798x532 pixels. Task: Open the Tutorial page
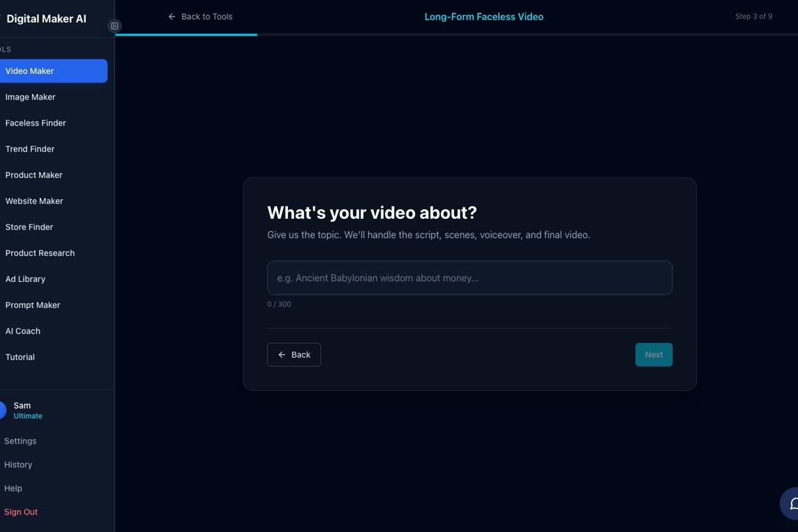click(53, 357)
